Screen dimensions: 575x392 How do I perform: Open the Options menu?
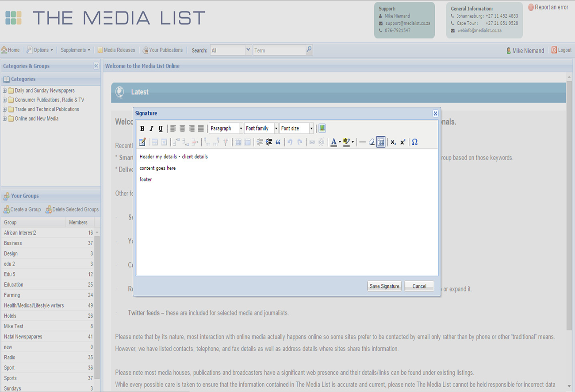click(x=40, y=49)
